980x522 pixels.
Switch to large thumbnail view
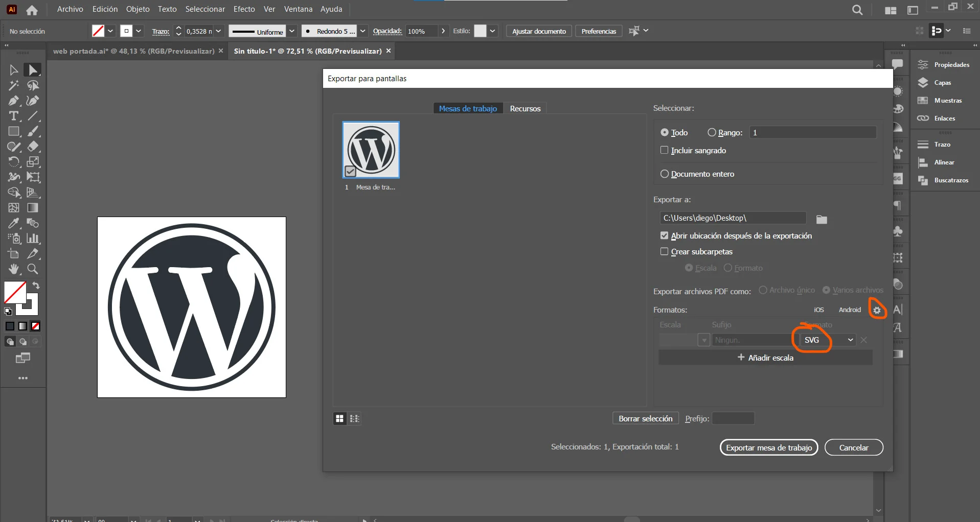point(339,419)
